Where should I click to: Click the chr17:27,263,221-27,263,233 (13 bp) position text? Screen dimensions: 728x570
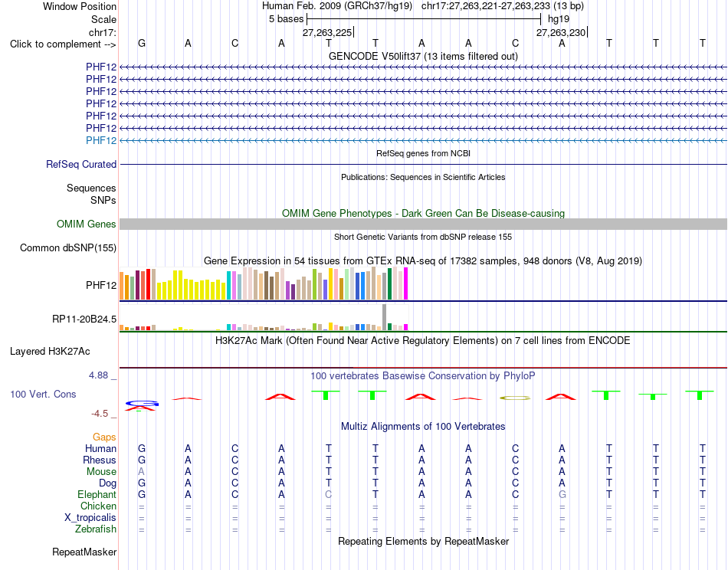[503, 6]
